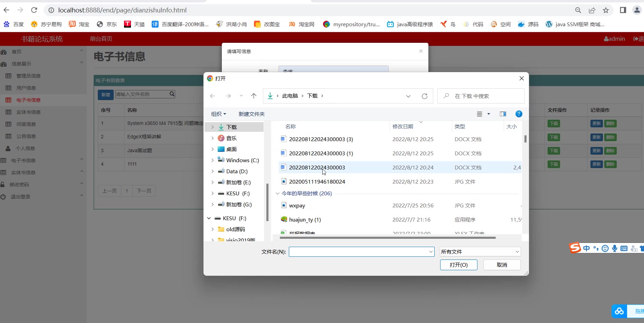The width and height of the screenshot is (644, 323).
Task: Expand the Data (D:) drive node
Action: [212, 171]
